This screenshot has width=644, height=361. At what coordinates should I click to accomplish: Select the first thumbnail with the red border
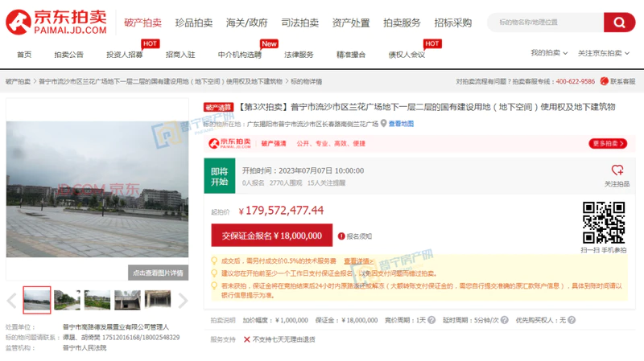(x=37, y=300)
